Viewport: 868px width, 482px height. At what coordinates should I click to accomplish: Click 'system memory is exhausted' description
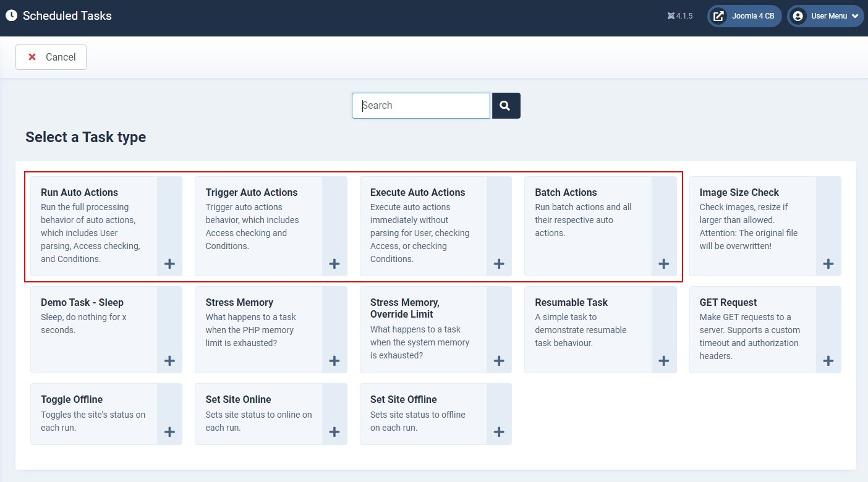tap(420, 342)
